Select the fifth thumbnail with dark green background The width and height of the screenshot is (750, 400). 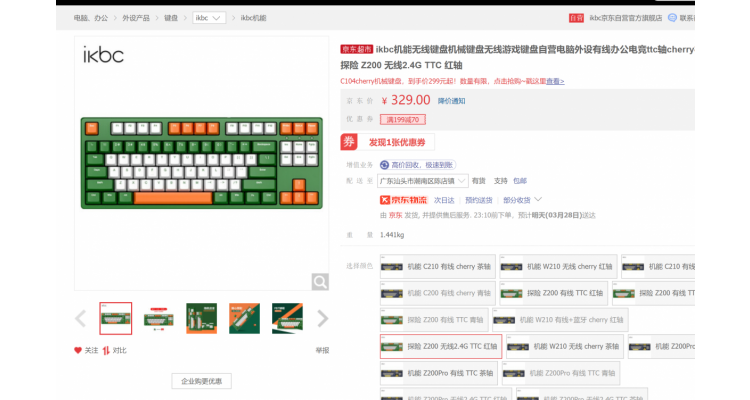(287, 318)
